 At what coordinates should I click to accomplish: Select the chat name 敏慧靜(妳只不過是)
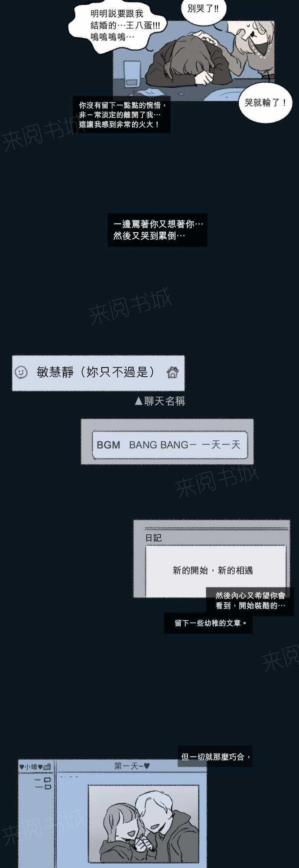click(96, 372)
